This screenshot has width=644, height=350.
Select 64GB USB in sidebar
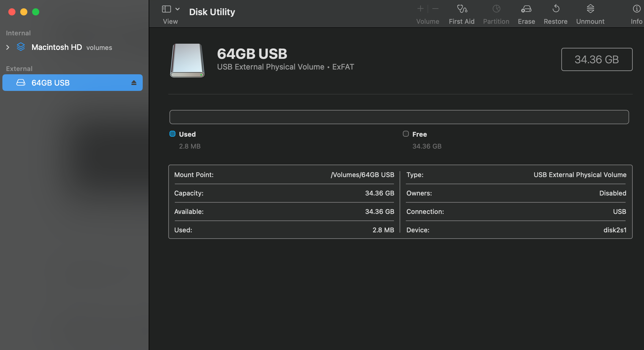51,83
